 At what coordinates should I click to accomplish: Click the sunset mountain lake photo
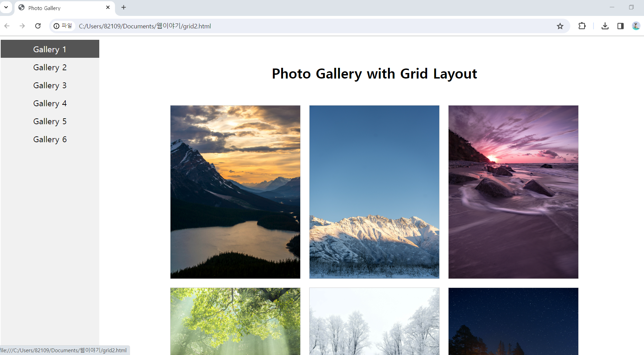235,192
